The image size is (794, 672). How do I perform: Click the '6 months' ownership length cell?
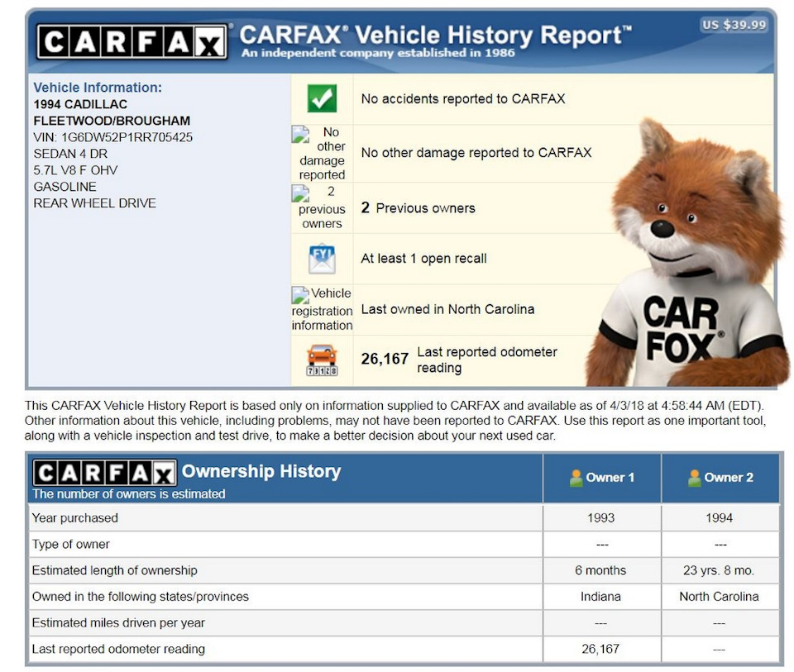coord(600,570)
